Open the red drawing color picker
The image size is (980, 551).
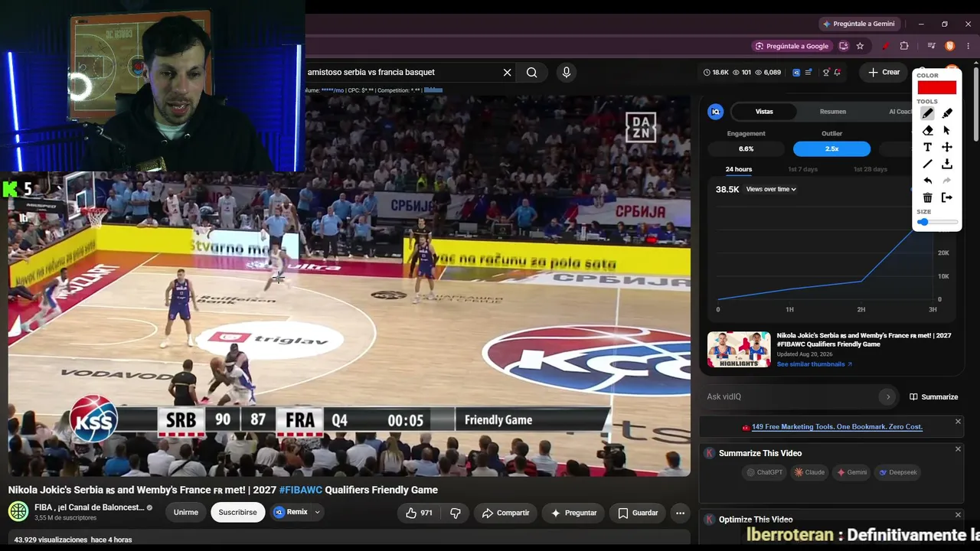(x=937, y=87)
